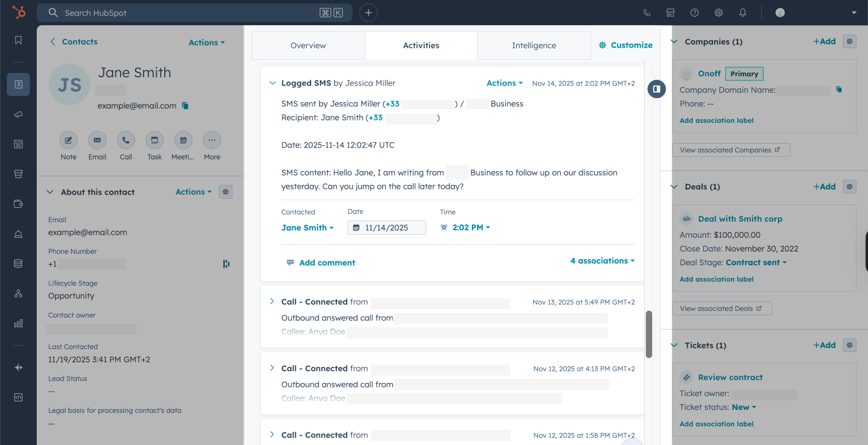Open Logged SMS Actions dropdown
Screen dimensions: 868x445
point(505,83)
